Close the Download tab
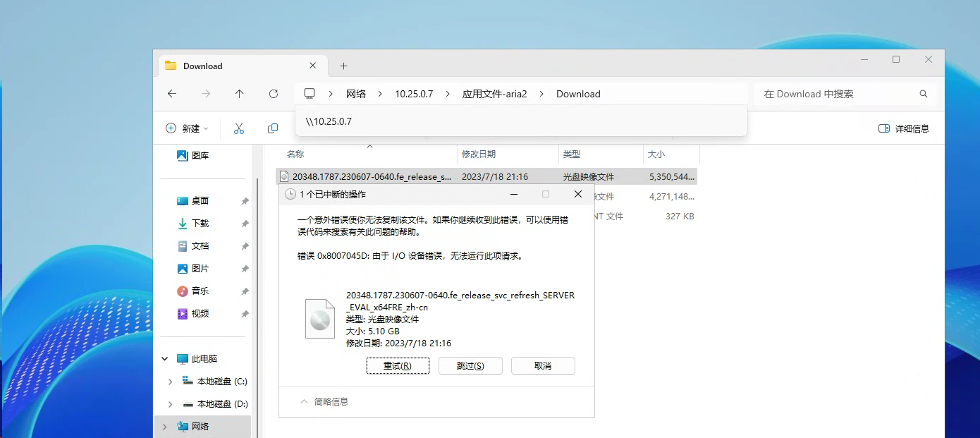This screenshot has height=438, width=980. 313,66
